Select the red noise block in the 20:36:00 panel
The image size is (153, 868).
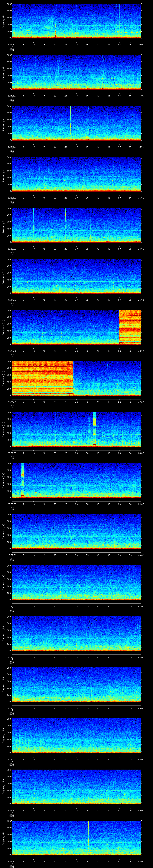(42, 378)
